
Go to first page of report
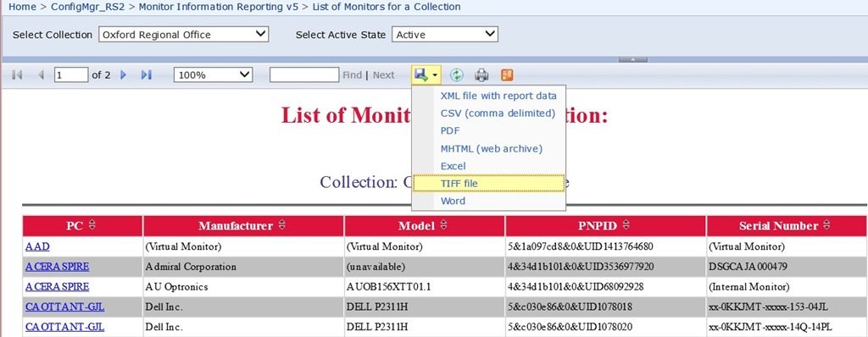[x=17, y=75]
